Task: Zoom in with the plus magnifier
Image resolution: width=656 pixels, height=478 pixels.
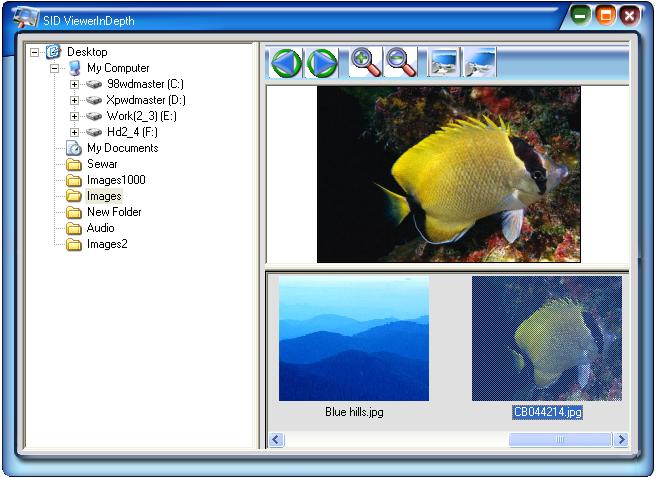Action: [366, 62]
